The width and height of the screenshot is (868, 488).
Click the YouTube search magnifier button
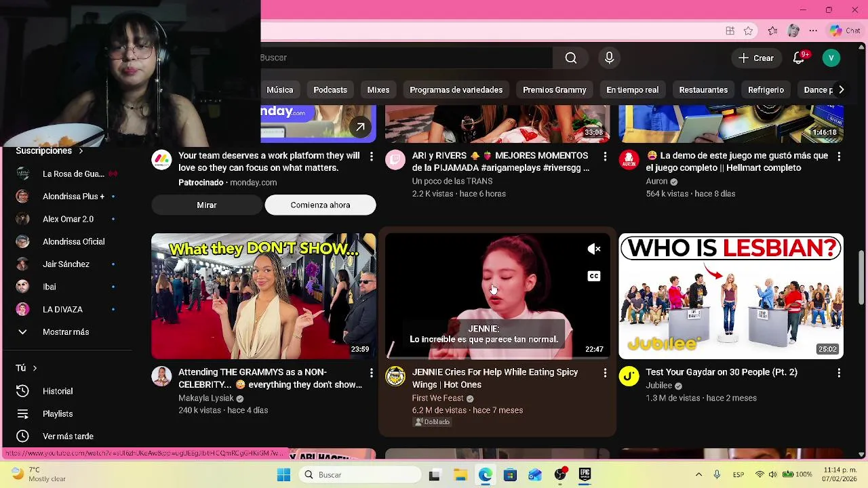coord(571,58)
